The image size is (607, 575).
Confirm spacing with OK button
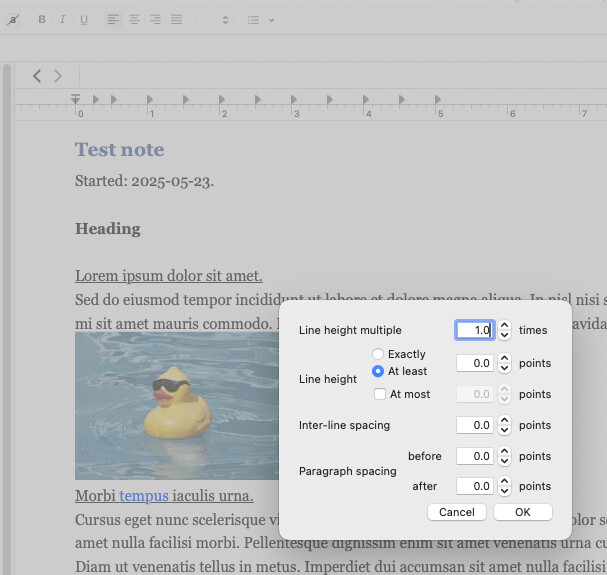click(x=522, y=512)
